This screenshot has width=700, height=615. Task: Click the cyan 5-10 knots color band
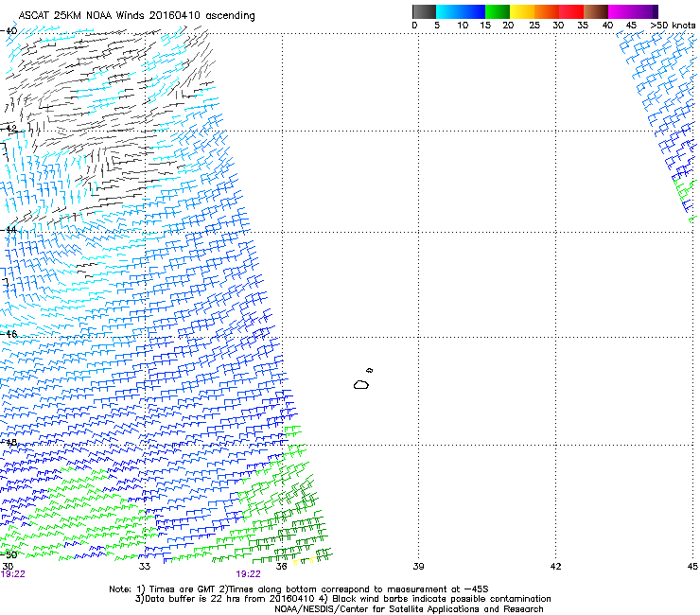[x=448, y=11]
